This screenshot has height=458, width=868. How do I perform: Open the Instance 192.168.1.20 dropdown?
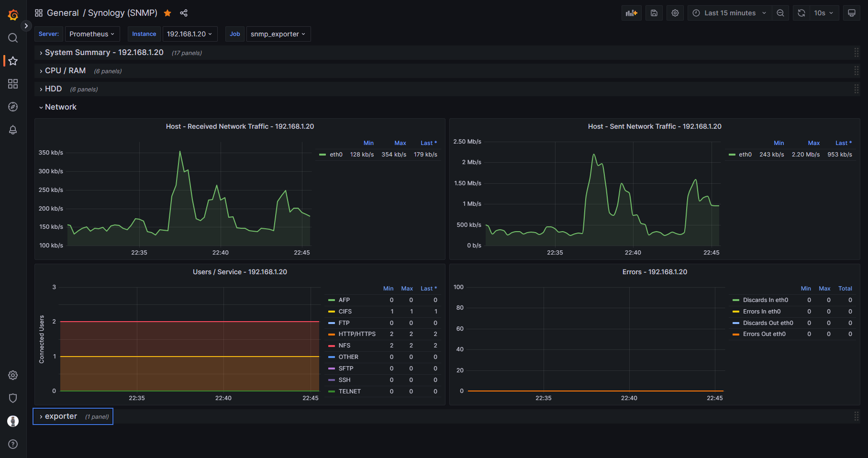(x=189, y=34)
